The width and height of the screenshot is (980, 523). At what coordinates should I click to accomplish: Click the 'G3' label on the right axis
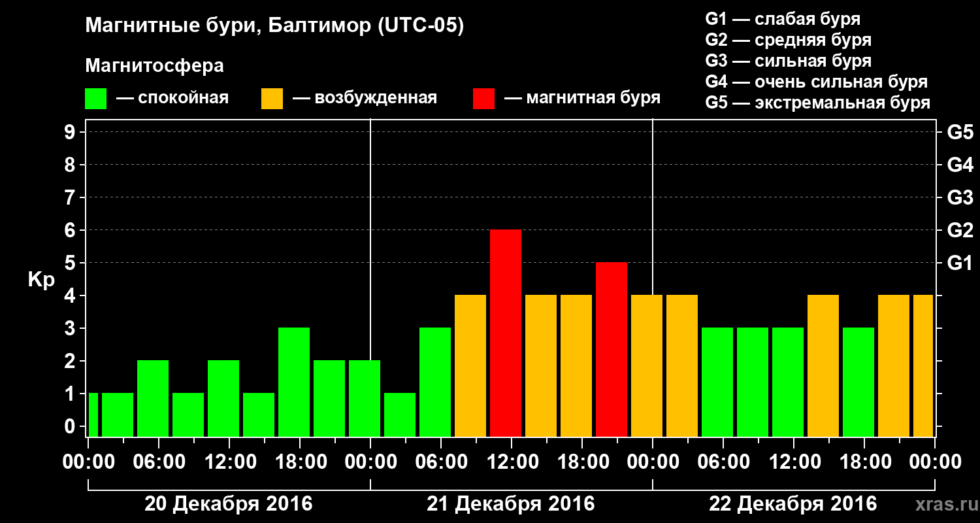coord(960,197)
